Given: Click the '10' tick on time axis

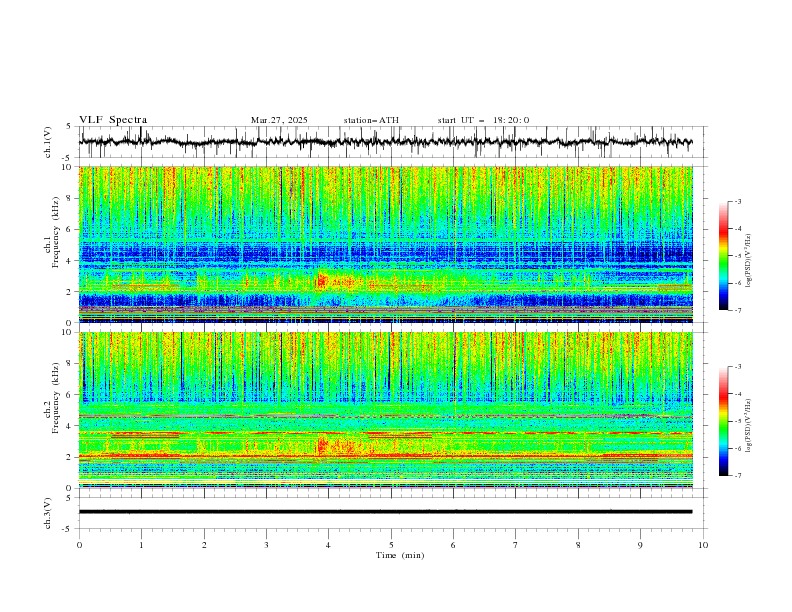Looking at the screenshot, I should point(703,545).
